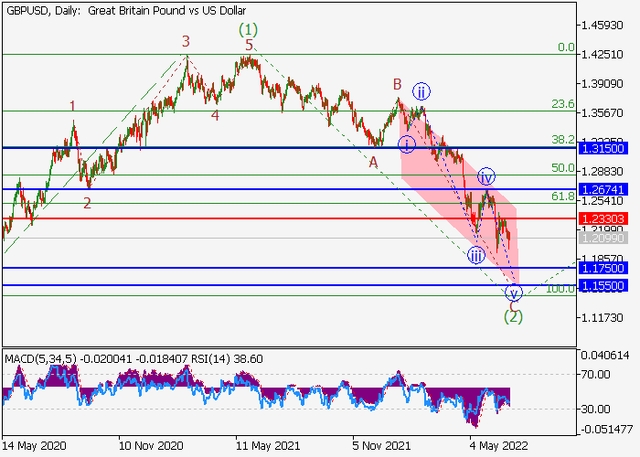Select the red wave B label
Viewport: 640px width, 457px height.
click(x=397, y=84)
